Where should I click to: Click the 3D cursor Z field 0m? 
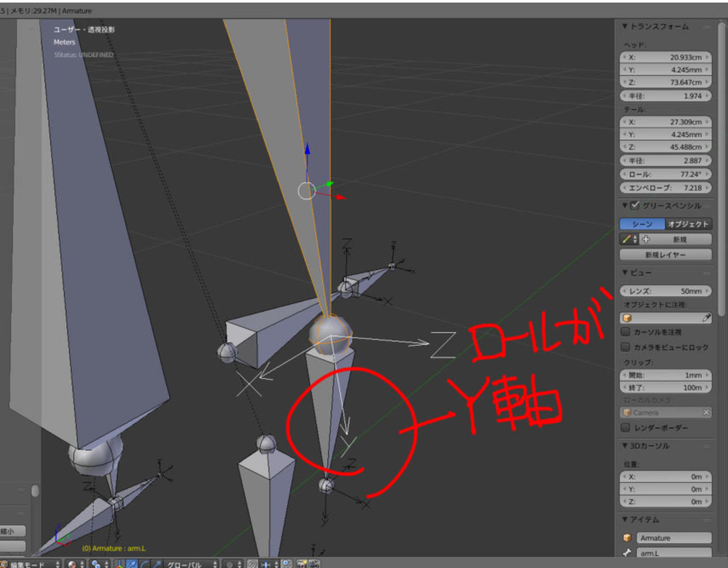[666, 502]
